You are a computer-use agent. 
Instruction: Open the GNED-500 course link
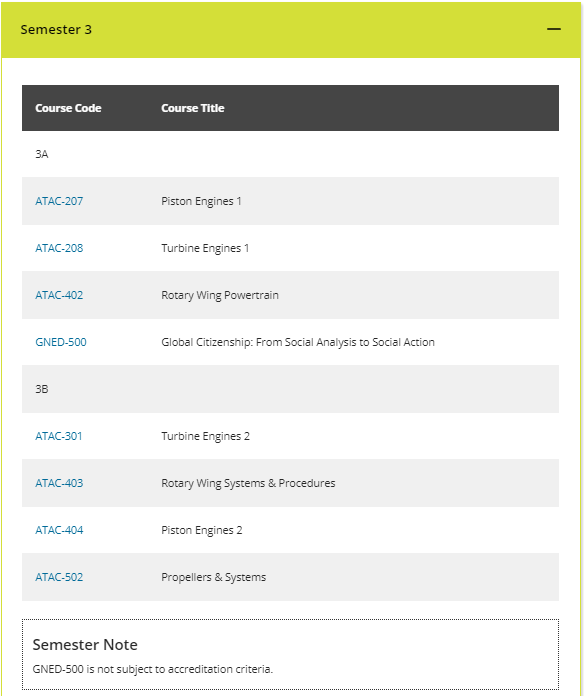pyautogui.click(x=61, y=342)
